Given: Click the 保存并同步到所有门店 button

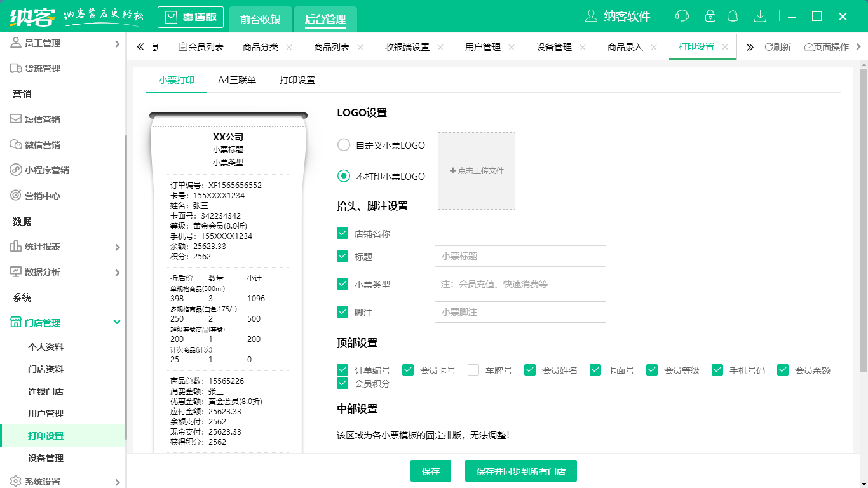Looking at the screenshot, I should pyautogui.click(x=520, y=471).
